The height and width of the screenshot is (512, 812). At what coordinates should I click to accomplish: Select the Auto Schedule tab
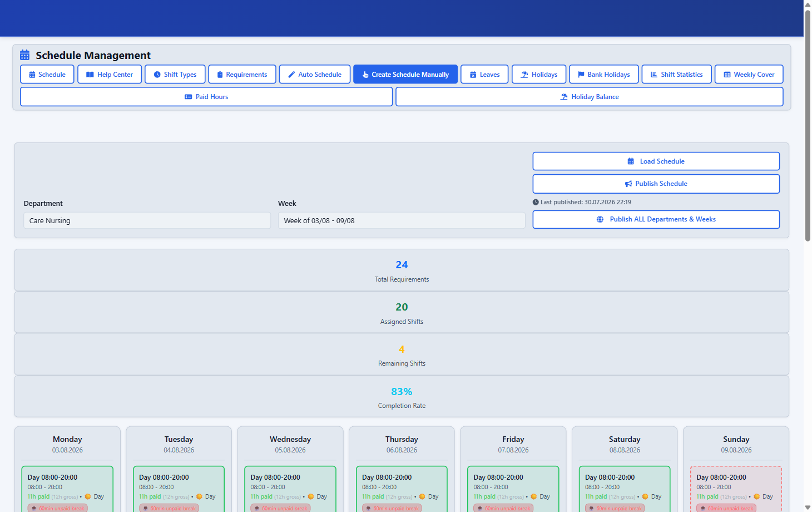point(315,74)
